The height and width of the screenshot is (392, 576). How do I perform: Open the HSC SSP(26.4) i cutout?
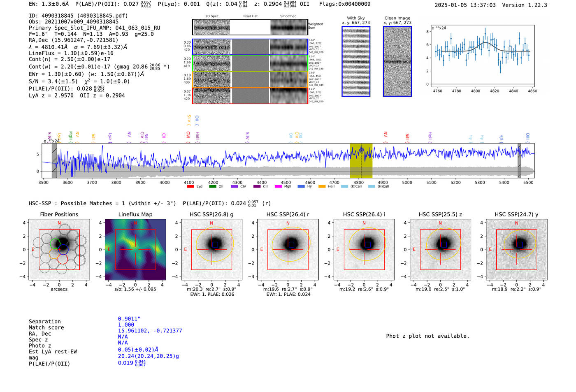pos(364,250)
